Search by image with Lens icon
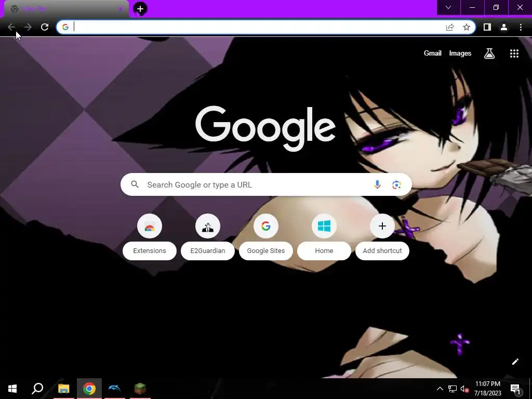Viewport: 532px width, 399px height. click(x=396, y=184)
